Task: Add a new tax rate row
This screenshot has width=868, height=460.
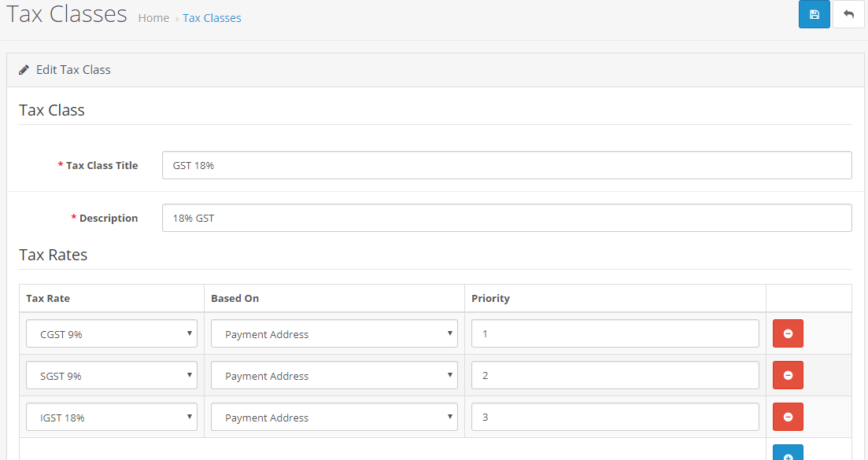Action: 788,454
